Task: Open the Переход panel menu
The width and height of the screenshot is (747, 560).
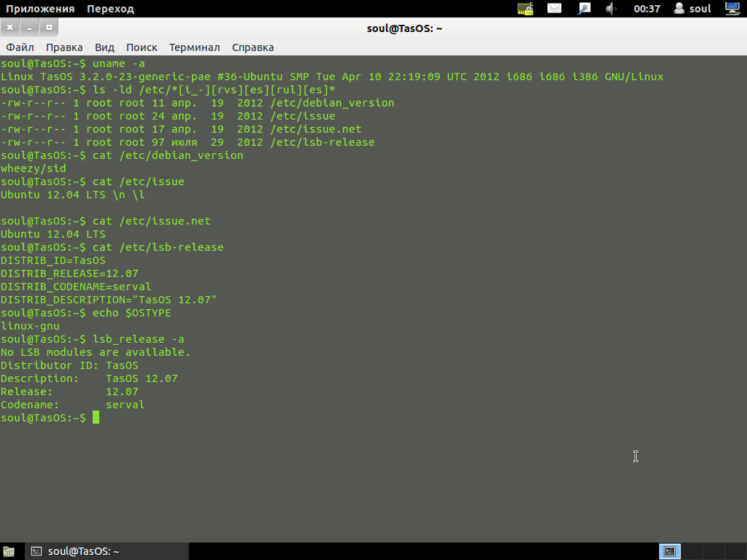Action: [x=111, y=9]
